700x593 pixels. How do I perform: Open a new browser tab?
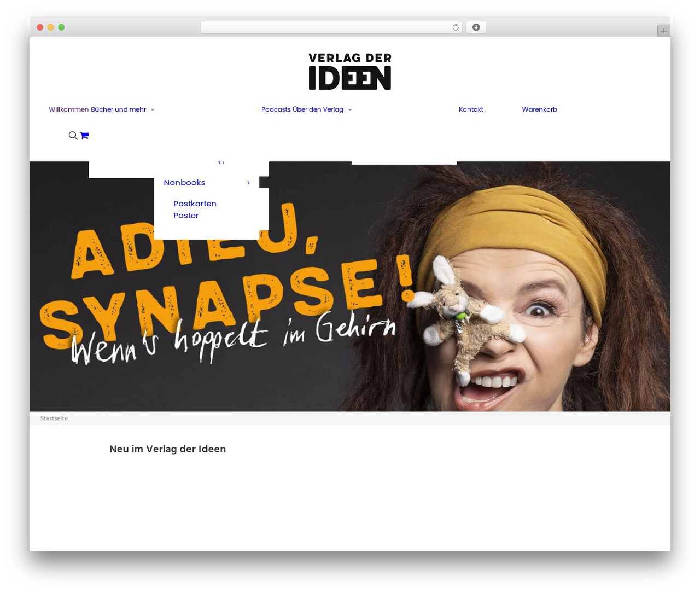point(664,31)
